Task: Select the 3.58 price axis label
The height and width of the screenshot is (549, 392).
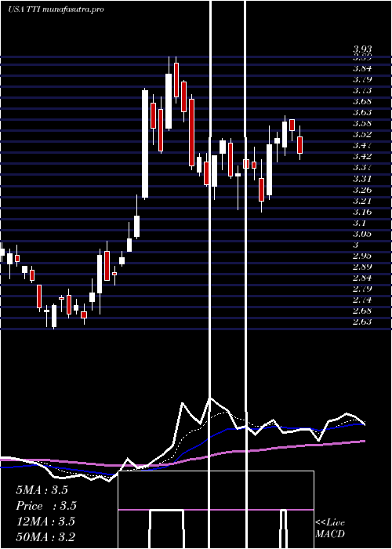Action: [x=362, y=123]
